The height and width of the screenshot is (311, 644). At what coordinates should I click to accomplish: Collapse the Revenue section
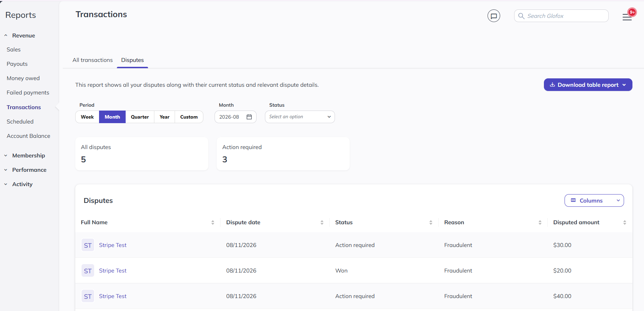pyautogui.click(x=20, y=35)
